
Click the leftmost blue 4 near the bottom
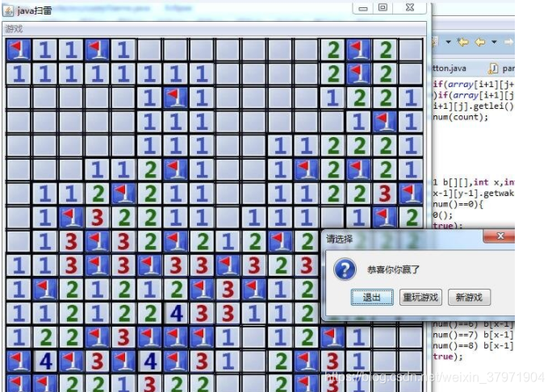(45, 361)
